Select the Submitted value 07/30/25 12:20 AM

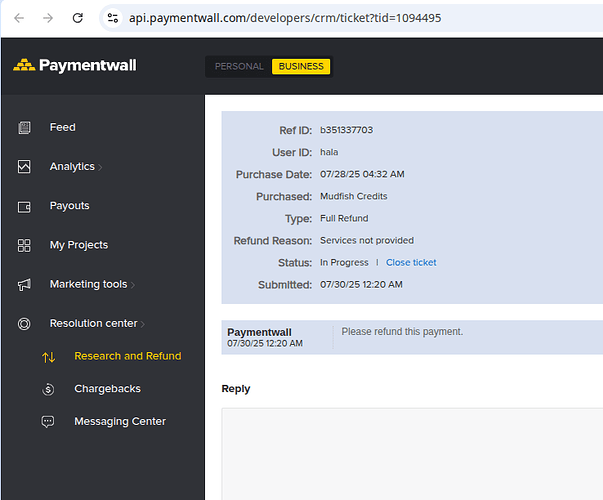[x=361, y=285]
